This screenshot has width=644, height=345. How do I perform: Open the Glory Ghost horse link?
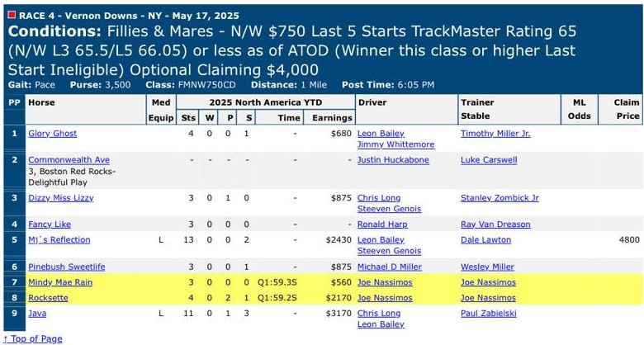(x=52, y=134)
